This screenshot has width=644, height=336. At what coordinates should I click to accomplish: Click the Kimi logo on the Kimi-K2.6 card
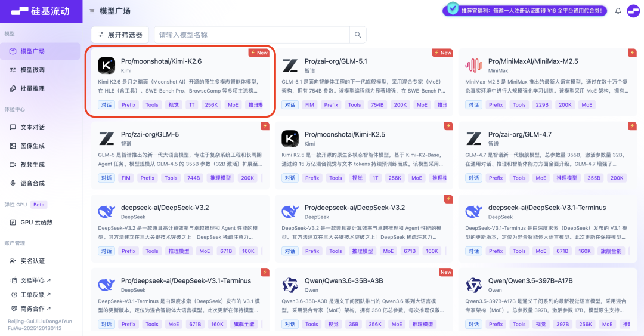[106, 66]
